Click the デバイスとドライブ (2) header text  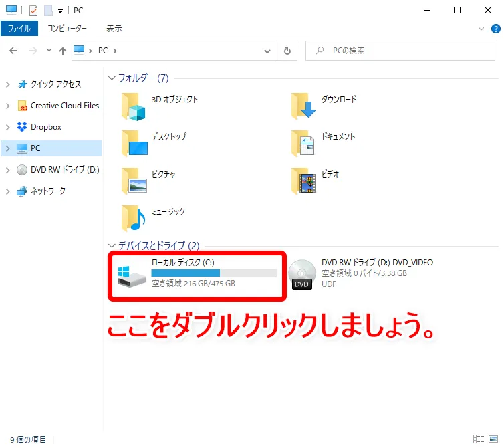pyautogui.click(x=159, y=245)
